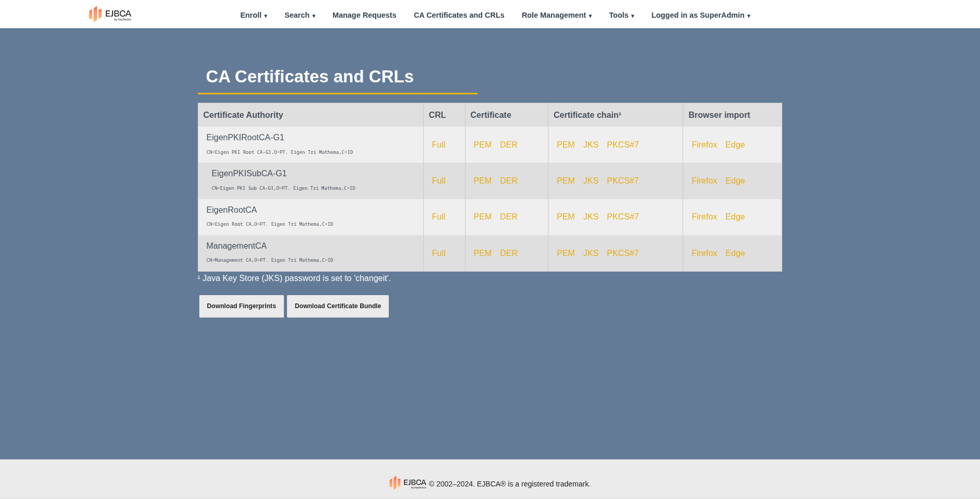Download Full CRL for EigenPKISubCA-G1
This screenshot has height=499, width=980.
tap(438, 181)
